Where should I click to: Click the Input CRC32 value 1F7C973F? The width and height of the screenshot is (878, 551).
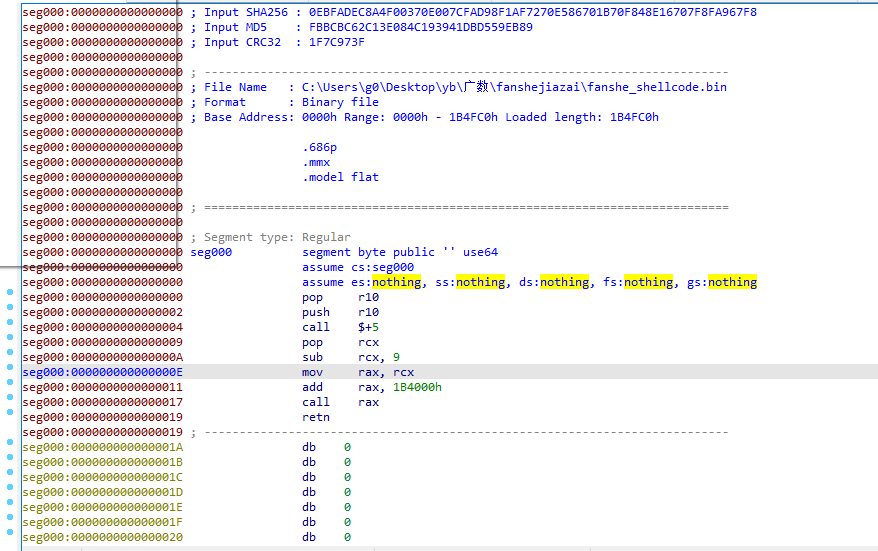[337, 43]
